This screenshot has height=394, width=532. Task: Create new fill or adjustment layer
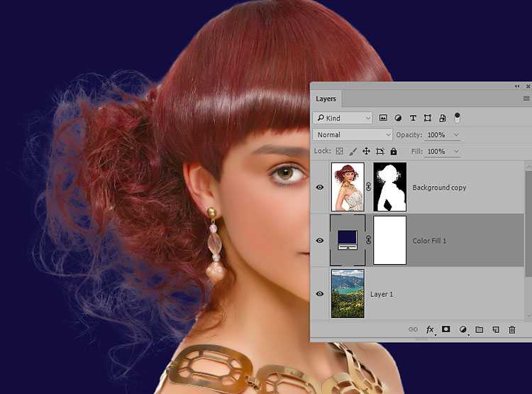point(462,329)
